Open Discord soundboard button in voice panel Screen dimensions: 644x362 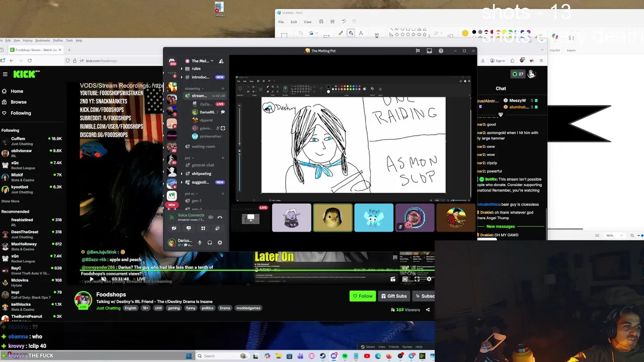[x=217, y=228]
